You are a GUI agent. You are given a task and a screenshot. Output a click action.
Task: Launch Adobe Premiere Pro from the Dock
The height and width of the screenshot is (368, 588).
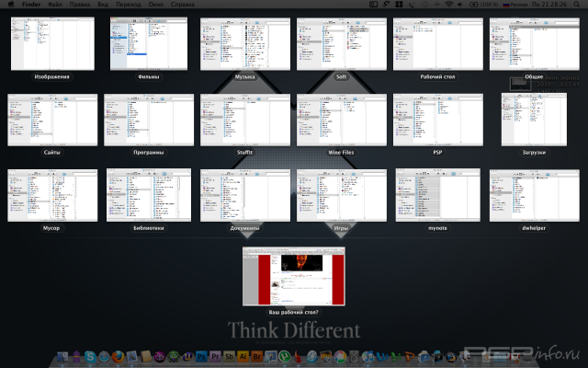tap(218, 357)
